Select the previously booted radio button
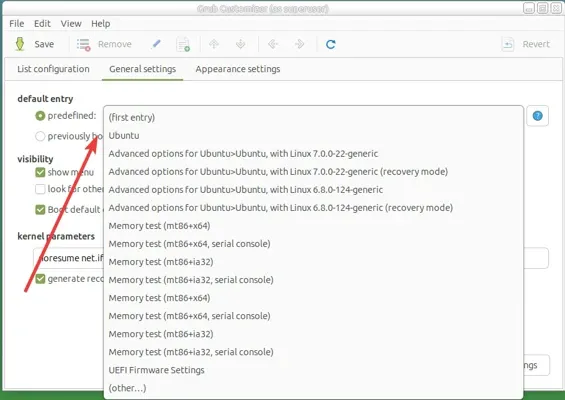This screenshot has height=400, width=565. click(40, 136)
